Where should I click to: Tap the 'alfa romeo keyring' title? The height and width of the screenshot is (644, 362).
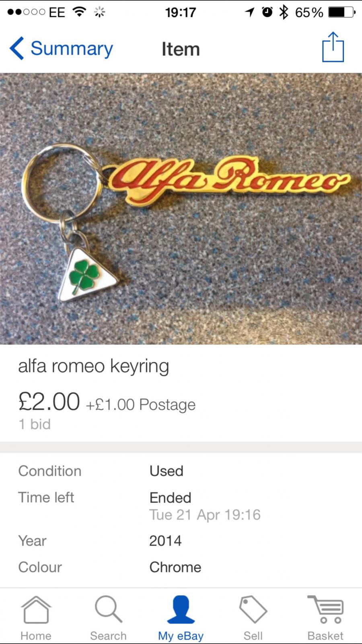[94, 367]
